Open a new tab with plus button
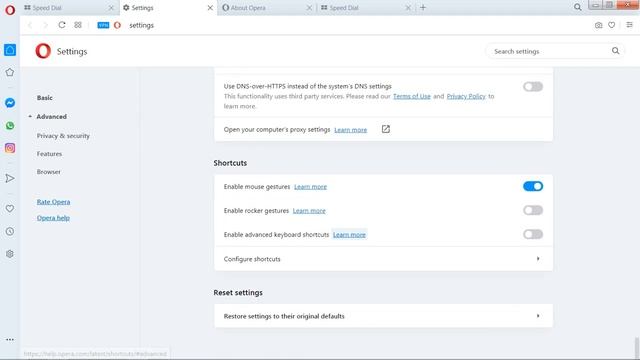The height and width of the screenshot is (360, 640). pyautogui.click(x=423, y=7)
